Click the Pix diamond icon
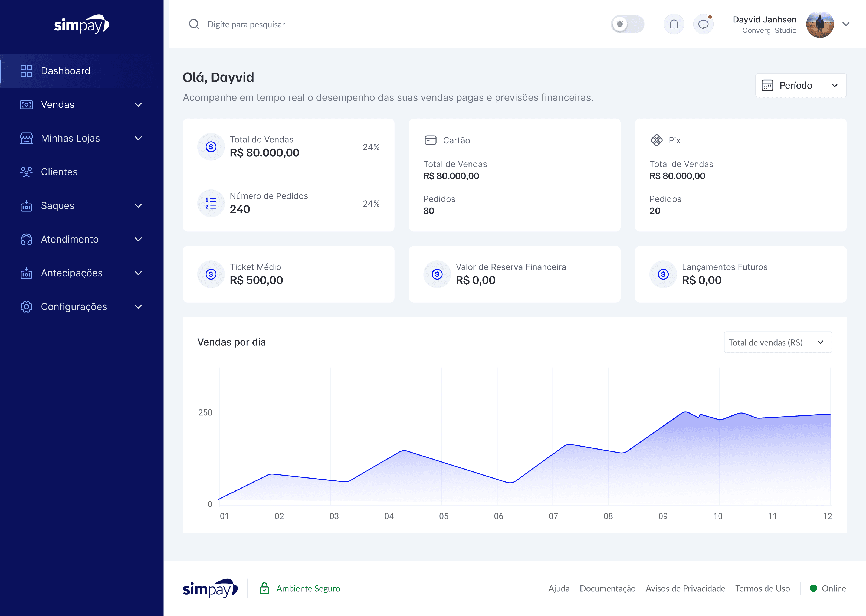The width and height of the screenshot is (866, 616). [x=656, y=140]
